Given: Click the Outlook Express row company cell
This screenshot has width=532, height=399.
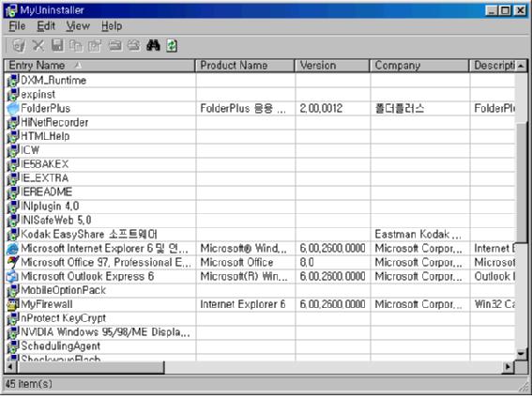Looking at the screenshot, I should tap(418, 277).
